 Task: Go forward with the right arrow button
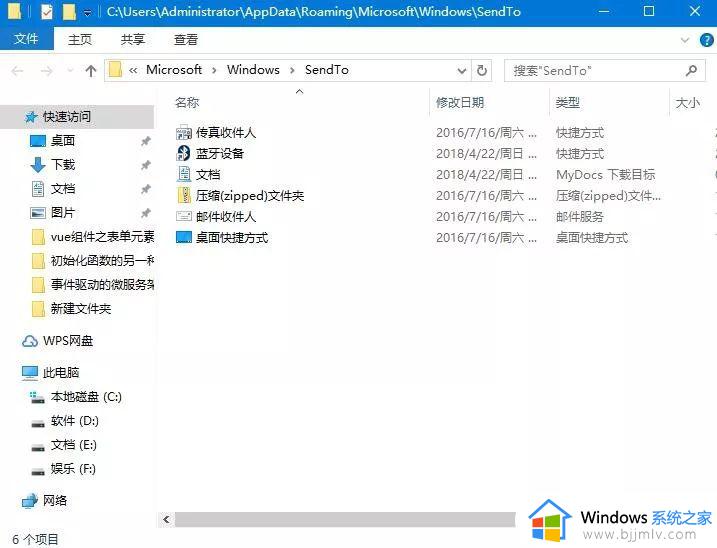point(46,71)
